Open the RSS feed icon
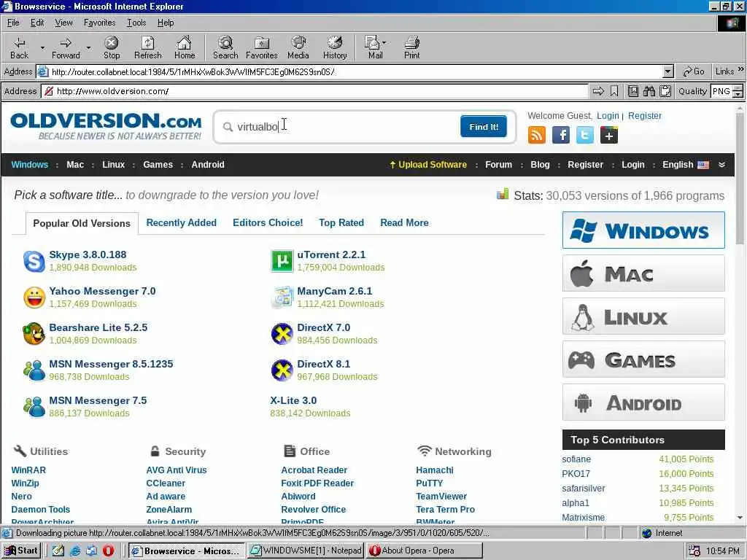 click(x=537, y=135)
